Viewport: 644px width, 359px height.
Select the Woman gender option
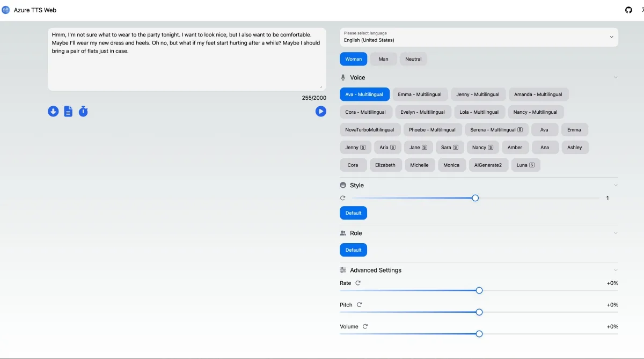[x=353, y=59]
